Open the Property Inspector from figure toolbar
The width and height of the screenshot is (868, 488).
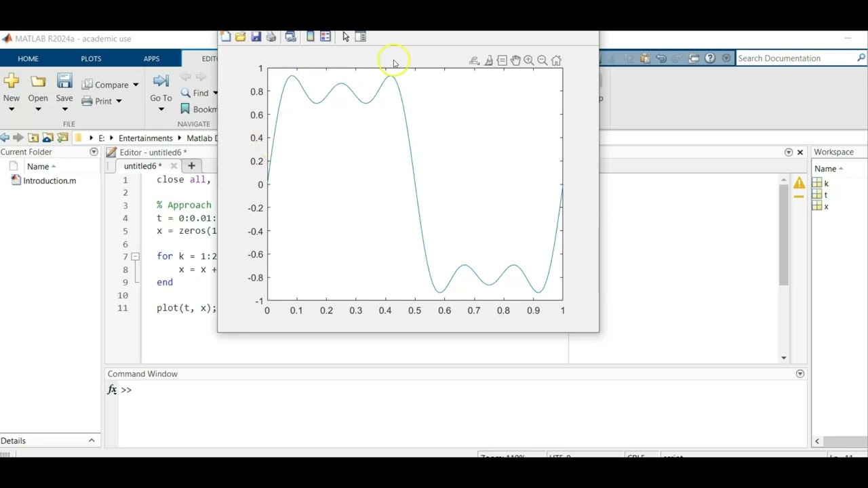361,37
